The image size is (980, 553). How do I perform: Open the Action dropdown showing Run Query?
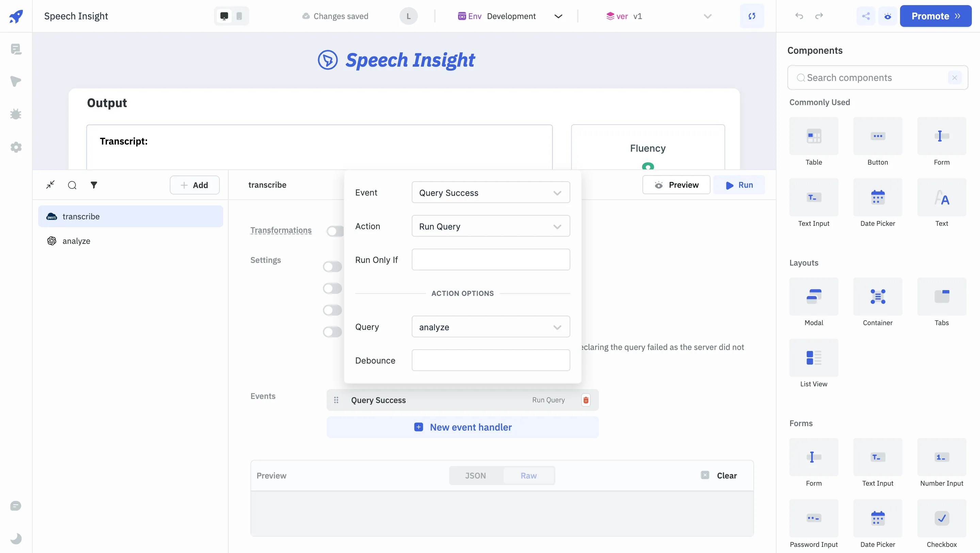pyautogui.click(x=490, y=226)
